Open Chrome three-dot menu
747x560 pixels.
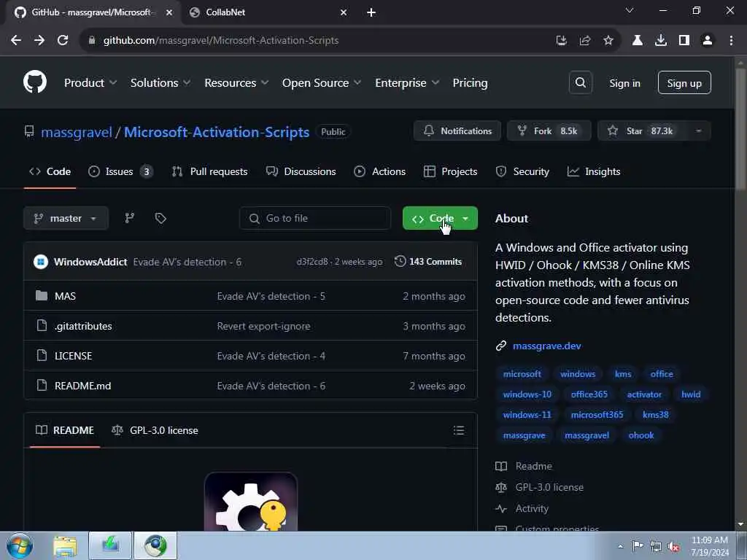[731, 41]
